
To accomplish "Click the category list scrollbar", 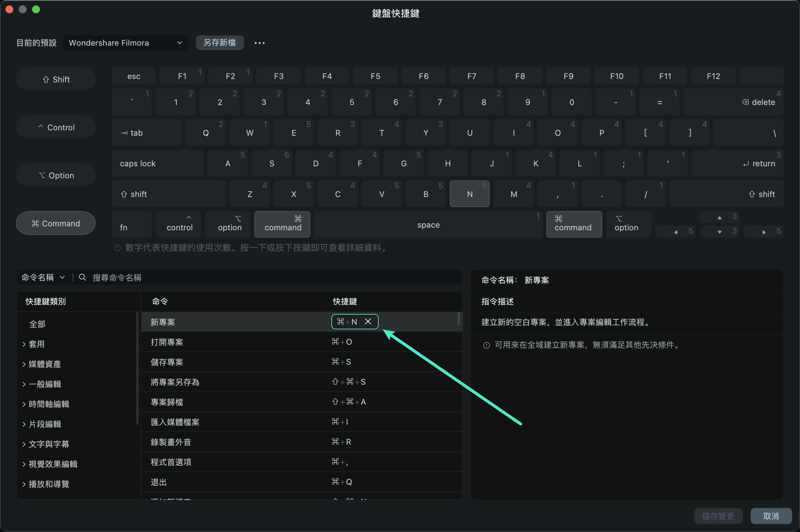I will point(137,368).
